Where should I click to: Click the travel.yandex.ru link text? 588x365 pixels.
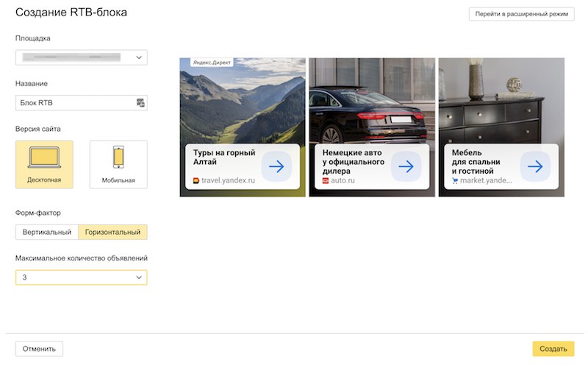click(x=228, y=180)
